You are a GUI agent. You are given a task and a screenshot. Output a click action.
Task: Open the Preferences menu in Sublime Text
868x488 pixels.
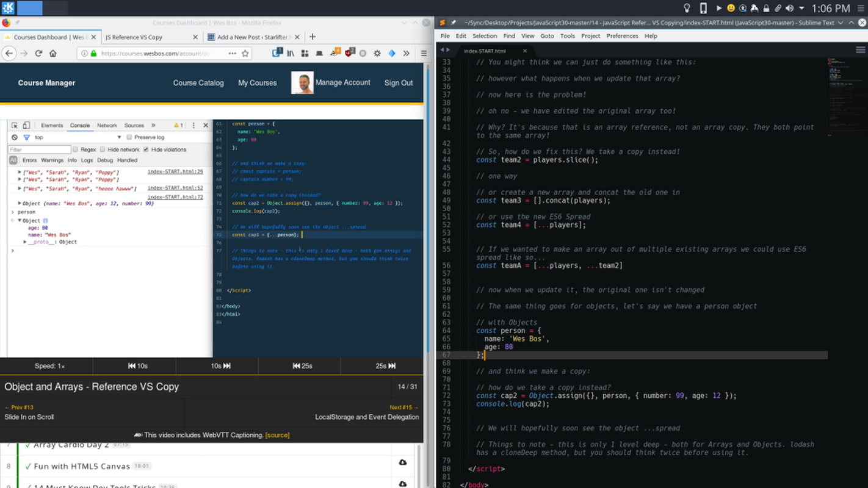point(622,36)
